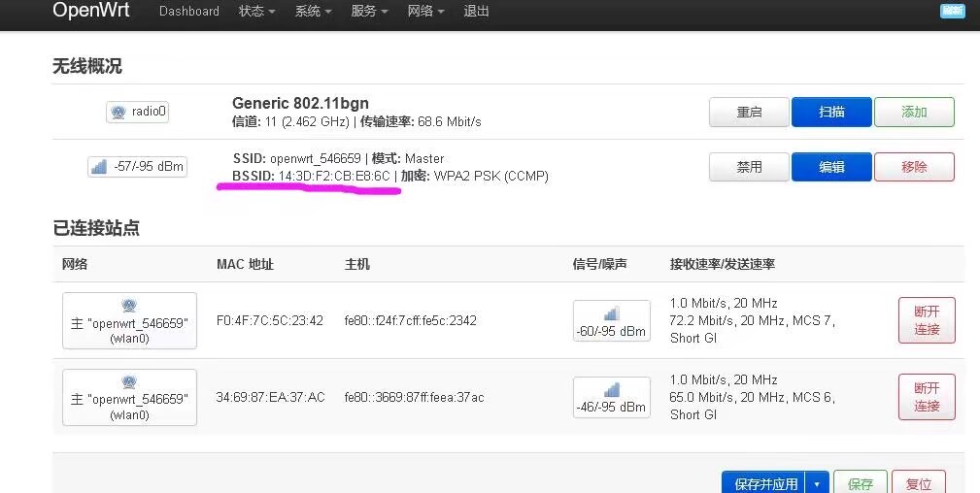Select rate text 65.0 Mbit/s, MCS 6
The image size is (980, 493).
[x=753, y=397]
